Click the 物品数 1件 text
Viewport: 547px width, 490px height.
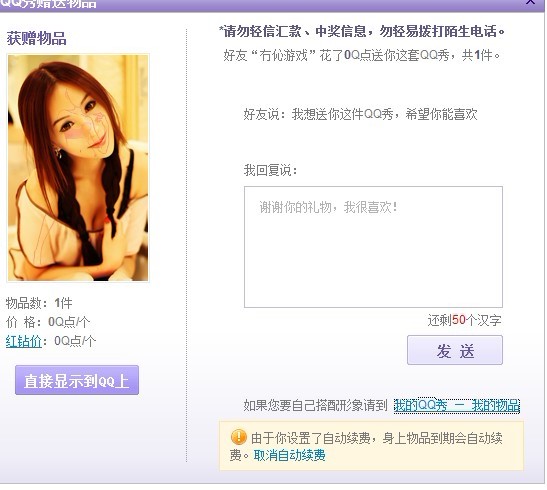pyautogui.click(x=39, y=303)
